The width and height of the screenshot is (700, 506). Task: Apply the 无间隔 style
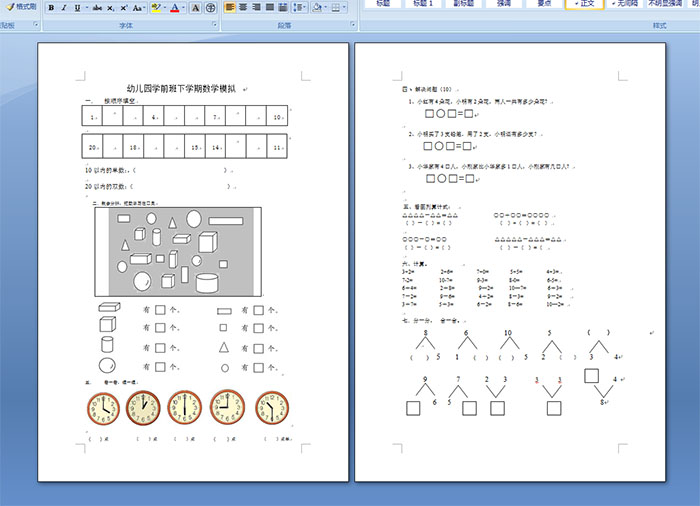[625, 4]
